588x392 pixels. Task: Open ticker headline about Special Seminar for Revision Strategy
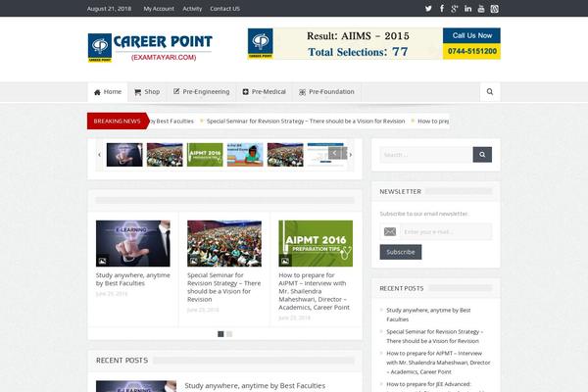point(306,122)
